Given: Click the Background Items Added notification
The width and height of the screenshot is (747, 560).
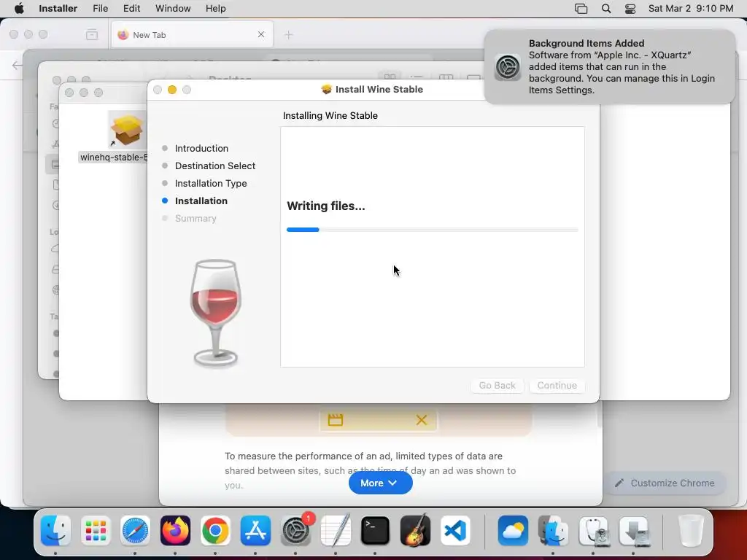Looking at the screenshot, I should coord(609,66).
